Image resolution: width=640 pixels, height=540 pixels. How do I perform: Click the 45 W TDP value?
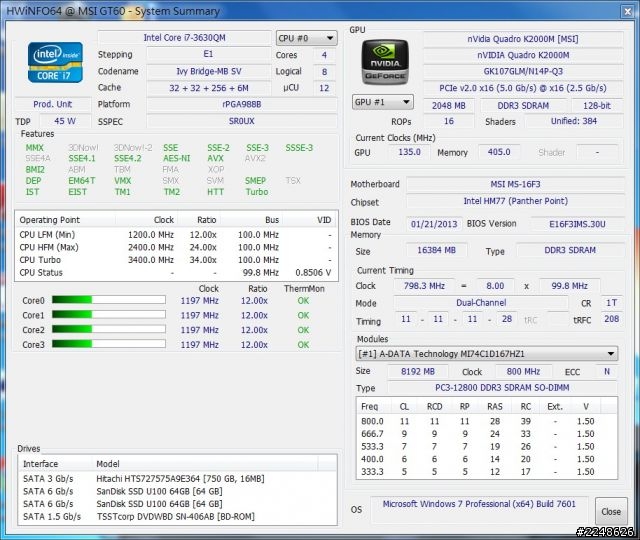[x=65, y=121]
